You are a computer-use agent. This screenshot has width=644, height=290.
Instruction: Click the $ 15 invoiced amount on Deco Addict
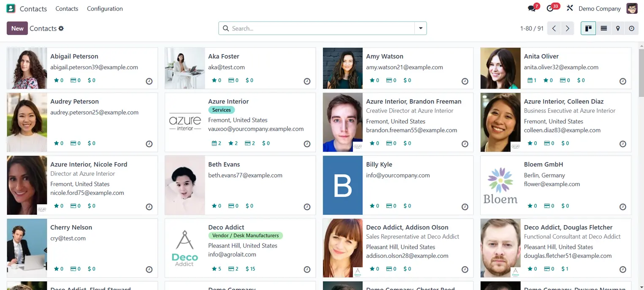(250, 269)
